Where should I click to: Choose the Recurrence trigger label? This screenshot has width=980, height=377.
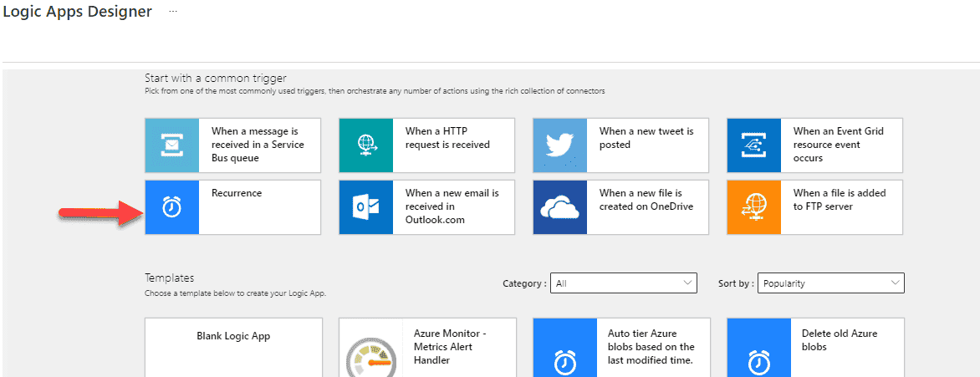tap(237, 193)
